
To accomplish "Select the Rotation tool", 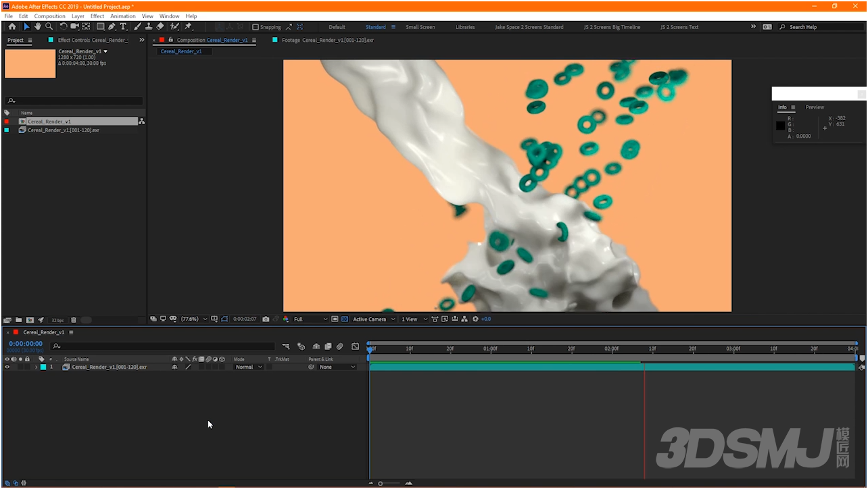I will (x=63, y=27).
